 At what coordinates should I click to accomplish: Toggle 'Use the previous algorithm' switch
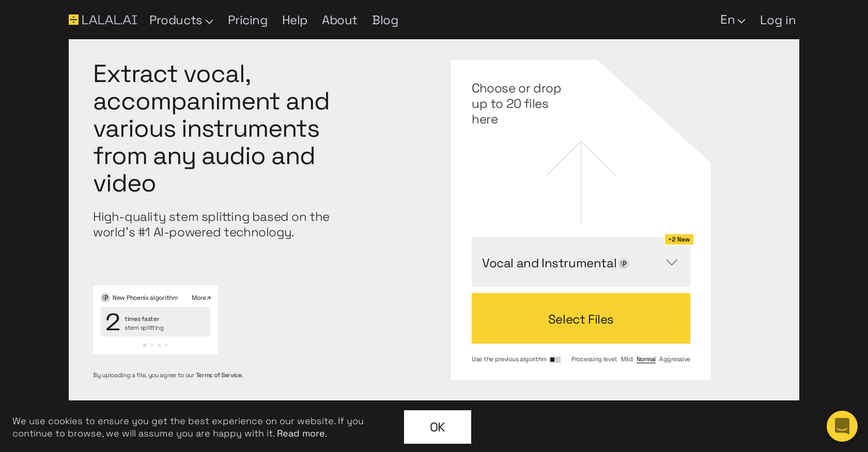pos(555,359)
